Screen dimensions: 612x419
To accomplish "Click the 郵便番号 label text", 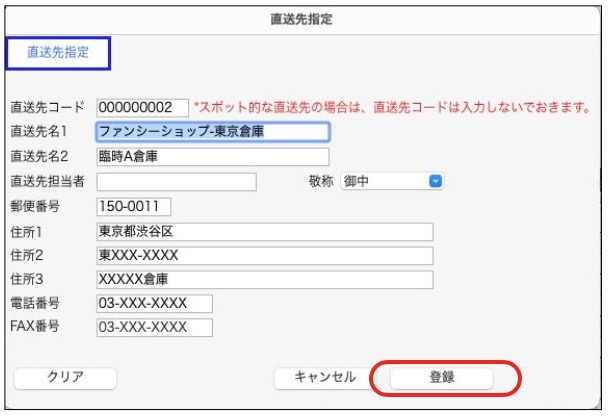I will click(x=35, y=206).
